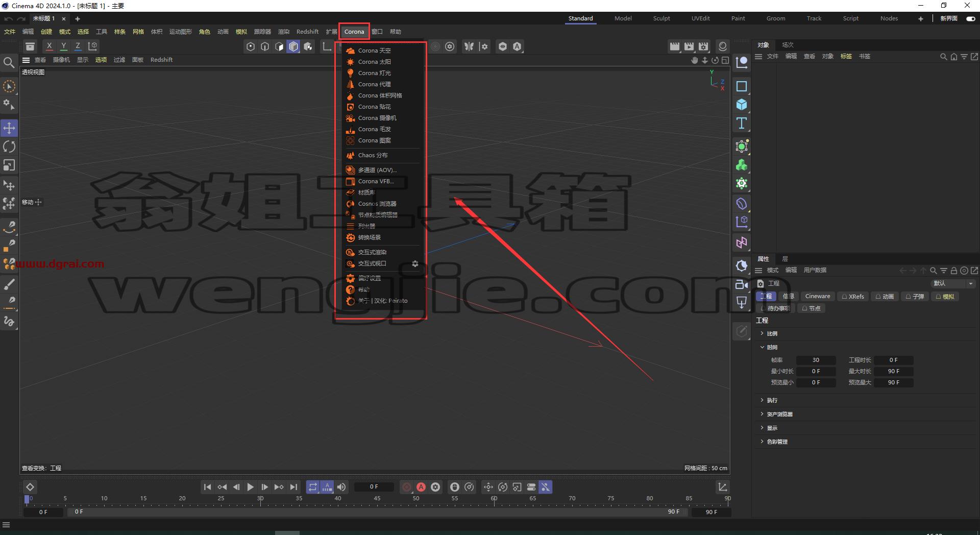This screenshot has width=980, height=535.
Task: Add a Camera object from right palette
Action: (742, 284)
